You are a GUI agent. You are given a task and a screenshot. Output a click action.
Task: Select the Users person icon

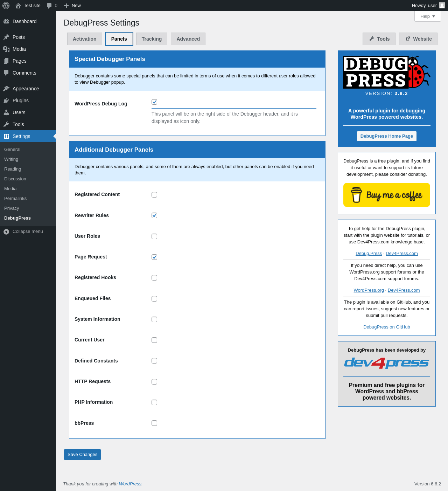pyautogui.click(x=6, y=112)
